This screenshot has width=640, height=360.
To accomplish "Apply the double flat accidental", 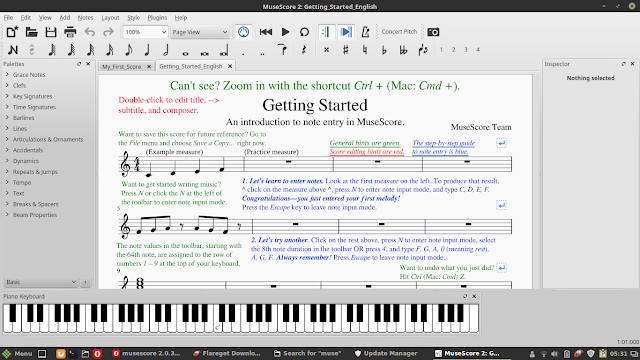I will pos(403,50).
